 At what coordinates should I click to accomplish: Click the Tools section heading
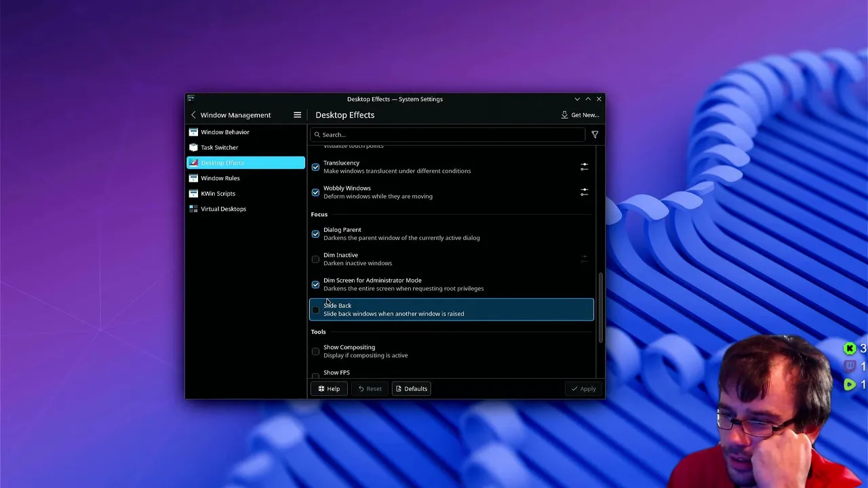click(318, 332)
